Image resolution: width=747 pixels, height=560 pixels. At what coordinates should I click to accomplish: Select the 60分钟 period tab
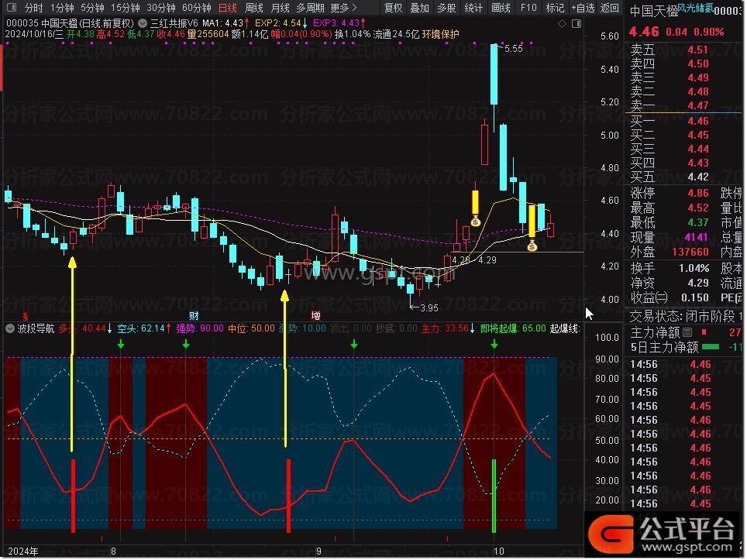[197, 8]
